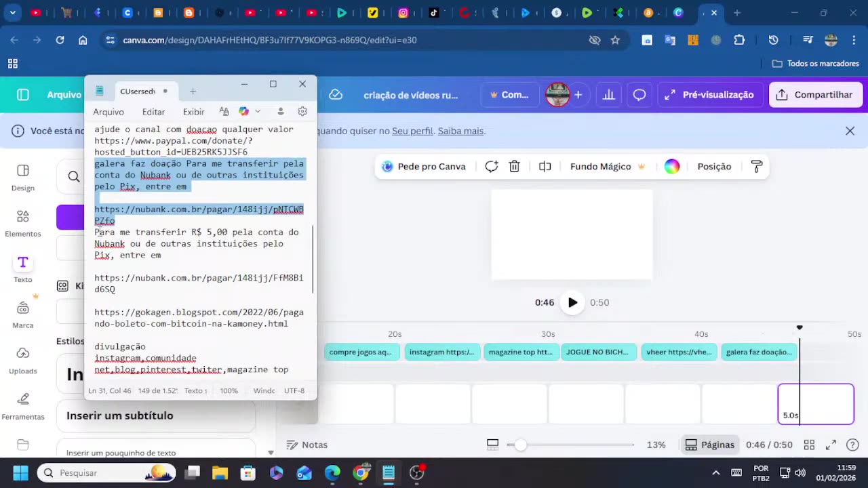Click the Canva user avatar

pyautogui.click(x=557, y=95)
